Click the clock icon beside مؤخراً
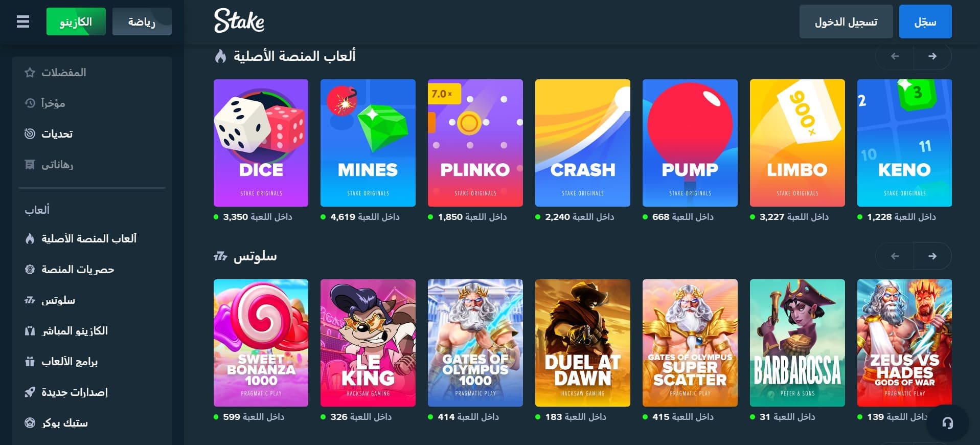The height and width of the screenshot is (445, 980). 30,103
